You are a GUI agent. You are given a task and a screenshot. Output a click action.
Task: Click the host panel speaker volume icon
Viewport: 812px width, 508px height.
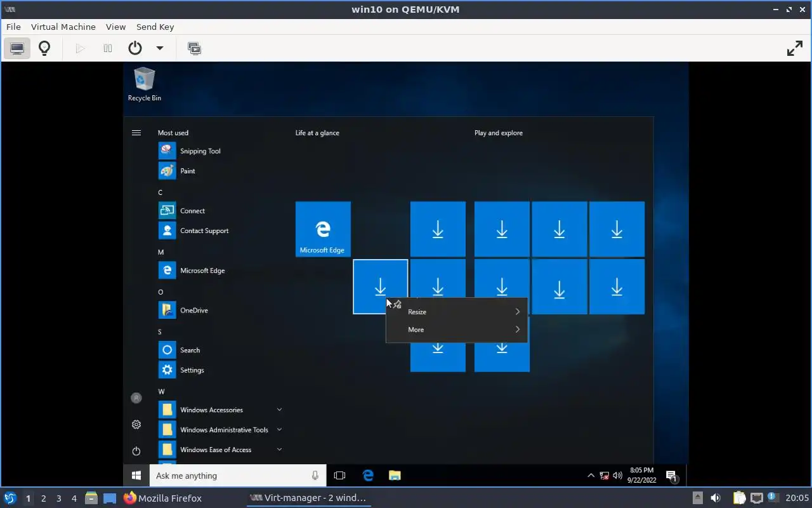[716, 498]
